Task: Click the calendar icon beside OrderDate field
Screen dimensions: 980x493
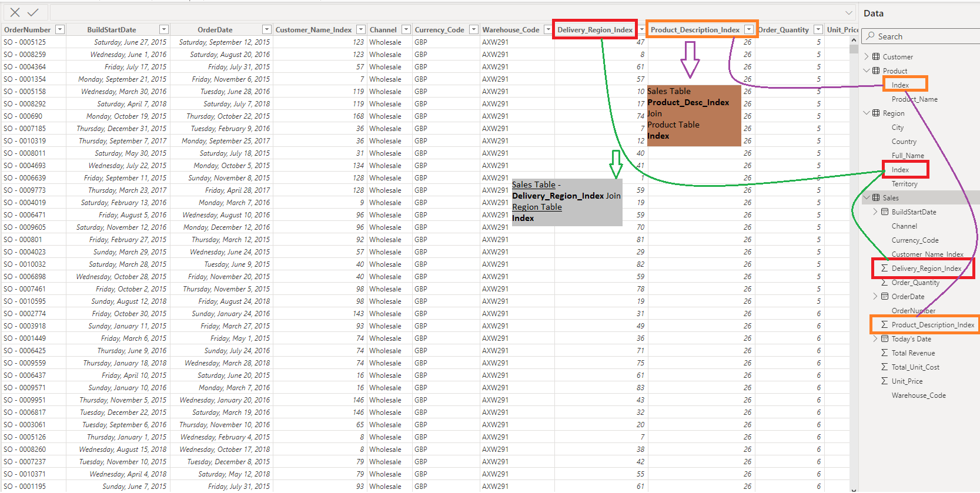Action: 885,297
